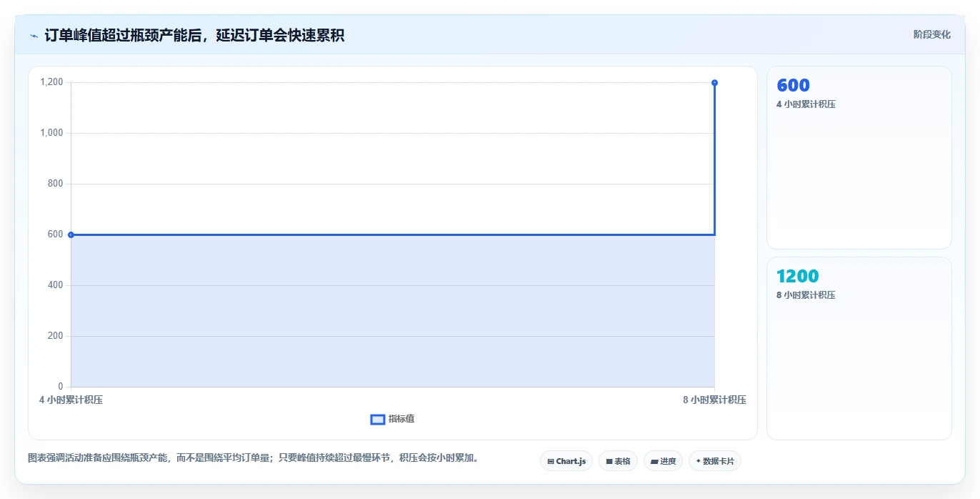Viewport: 980px width, 499px height.
Task: Click the y-axis label 800
Action: click(56, 184)
